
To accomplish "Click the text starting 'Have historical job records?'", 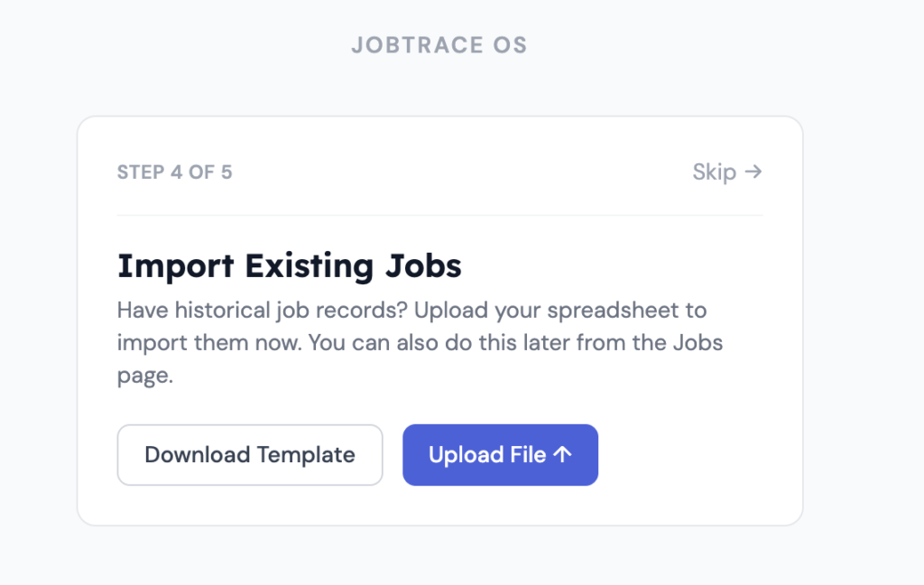I will pos(420,343).
